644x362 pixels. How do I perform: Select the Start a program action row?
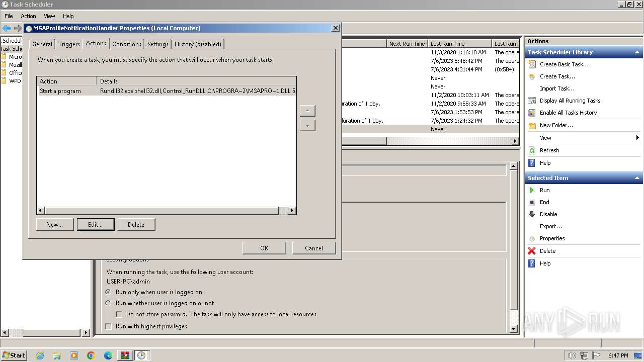pos(167,91)
